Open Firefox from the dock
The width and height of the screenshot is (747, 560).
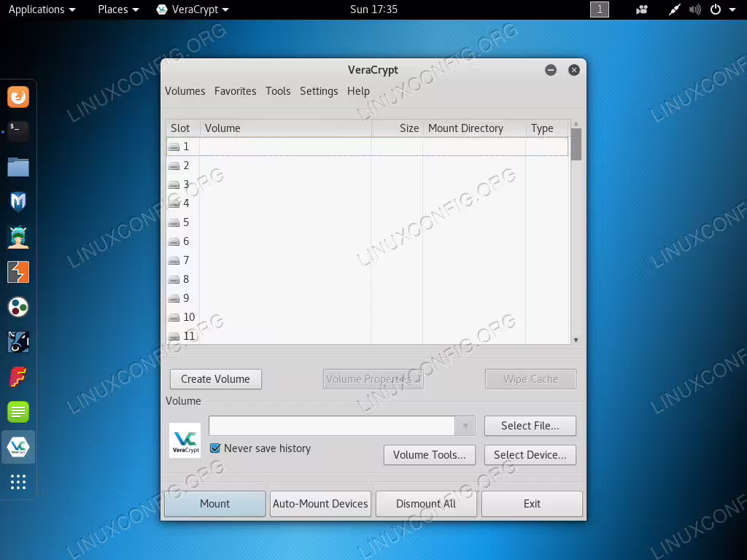(18, 97)
